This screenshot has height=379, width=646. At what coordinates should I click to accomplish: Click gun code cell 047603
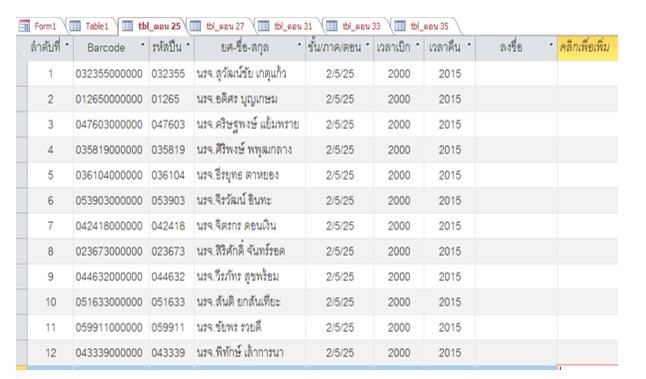click(172, 124)
